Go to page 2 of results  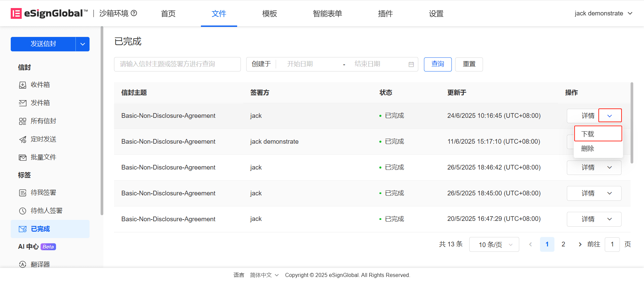pos(563,244)
